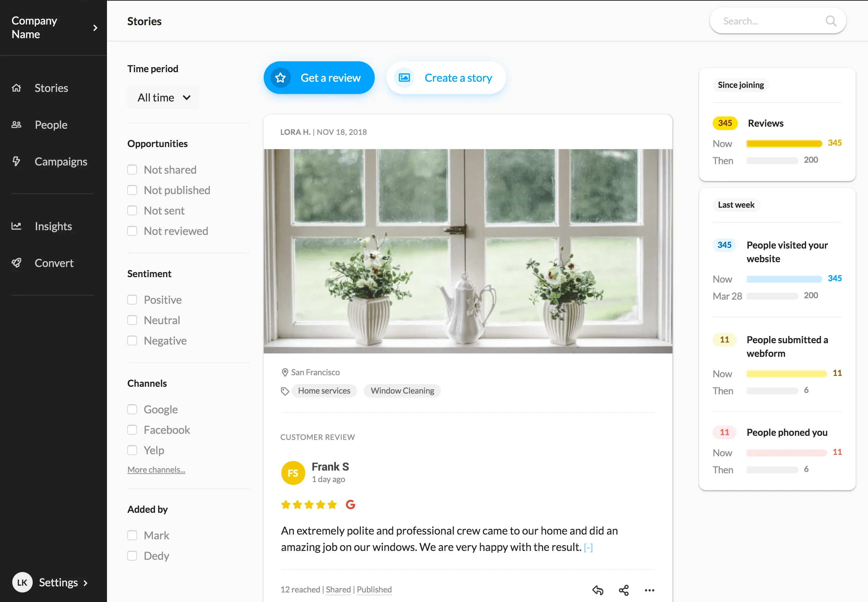This screenshot has height=602, width=868.
Task: Check the Not shared filter
Action: click(132, 170)
